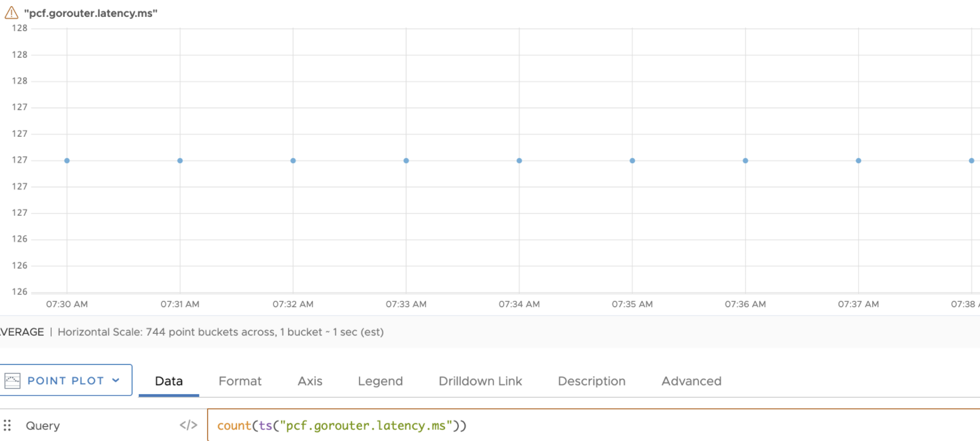The width and height of the screenshot is (980, 441).
Task: Click the chart title pcf.gorouter.latency.ms
Action: point(90,13)
